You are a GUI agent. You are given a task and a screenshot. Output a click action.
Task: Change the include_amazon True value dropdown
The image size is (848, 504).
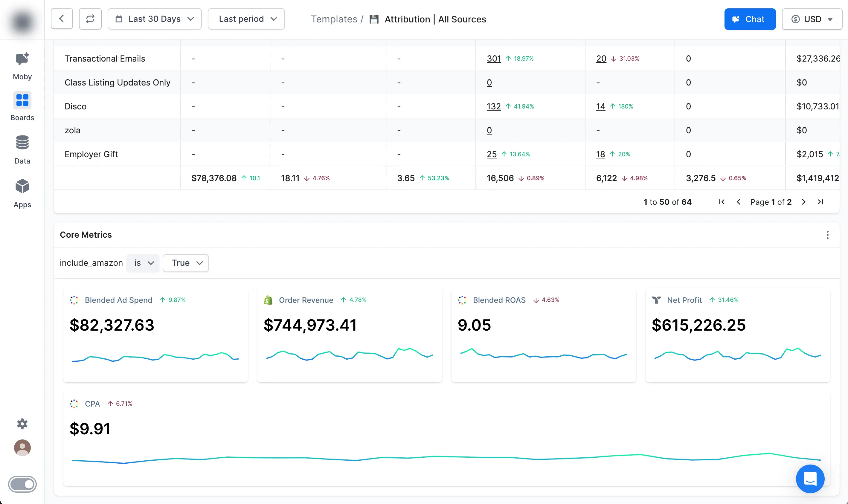(186, 263)
